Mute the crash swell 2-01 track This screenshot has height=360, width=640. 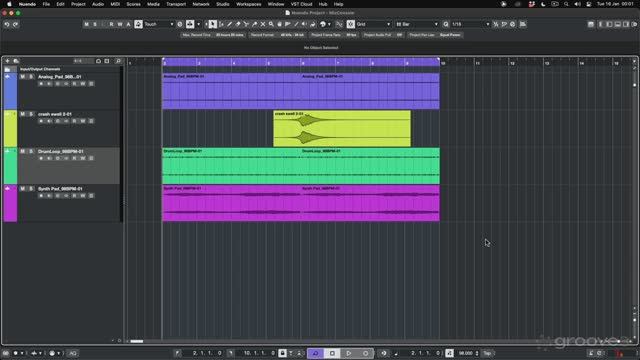pyautogui.click(x=22, y=114)
